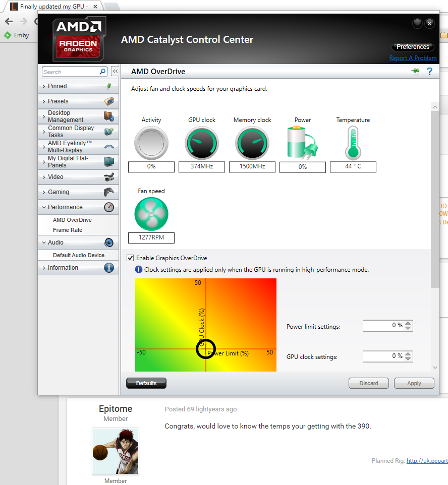Click the search magnifier icon
Viewport: 448px width, 485px height.
[x=102, y=72]
